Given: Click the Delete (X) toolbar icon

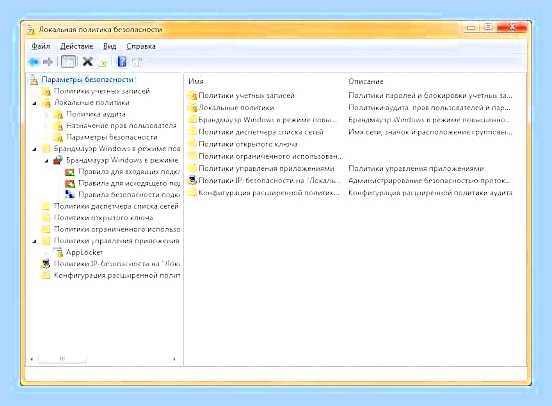Looking at the screenshot, I should (87, 62).
